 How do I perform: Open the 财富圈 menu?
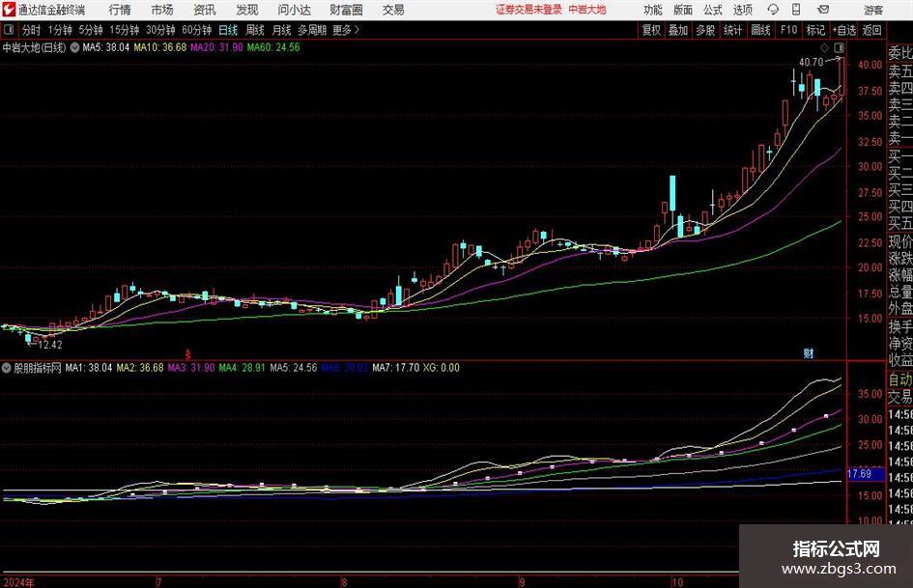[x=346, y=10]
